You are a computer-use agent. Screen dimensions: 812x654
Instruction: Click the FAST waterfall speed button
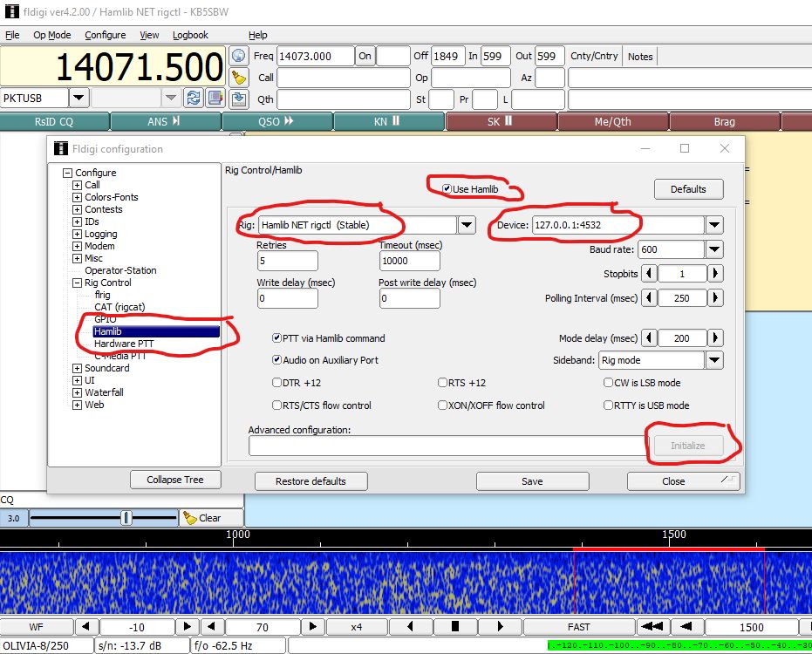[579, 627]
